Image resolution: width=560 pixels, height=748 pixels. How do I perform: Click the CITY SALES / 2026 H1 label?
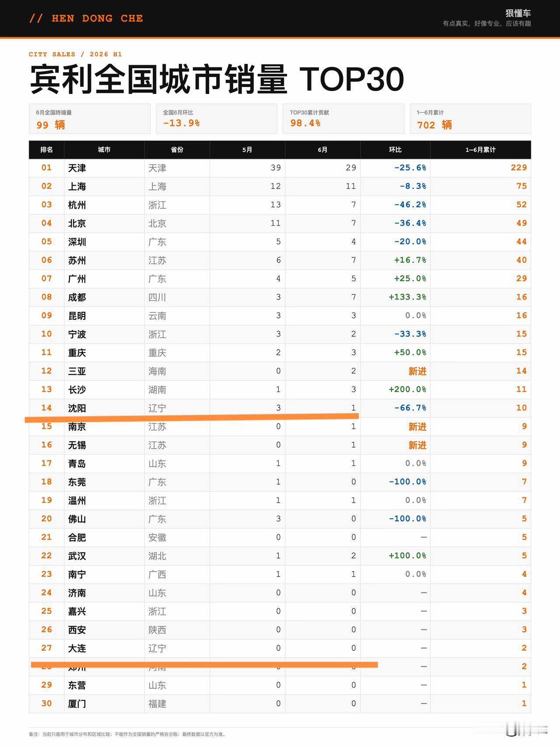(75, 54)
